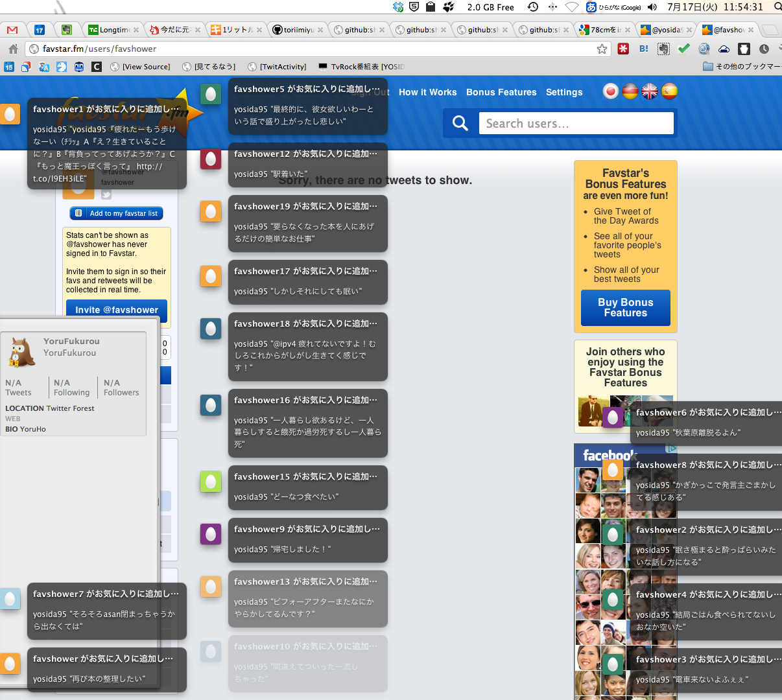Switch language using the German flag

pyautogui.click(x=630, y=91)
